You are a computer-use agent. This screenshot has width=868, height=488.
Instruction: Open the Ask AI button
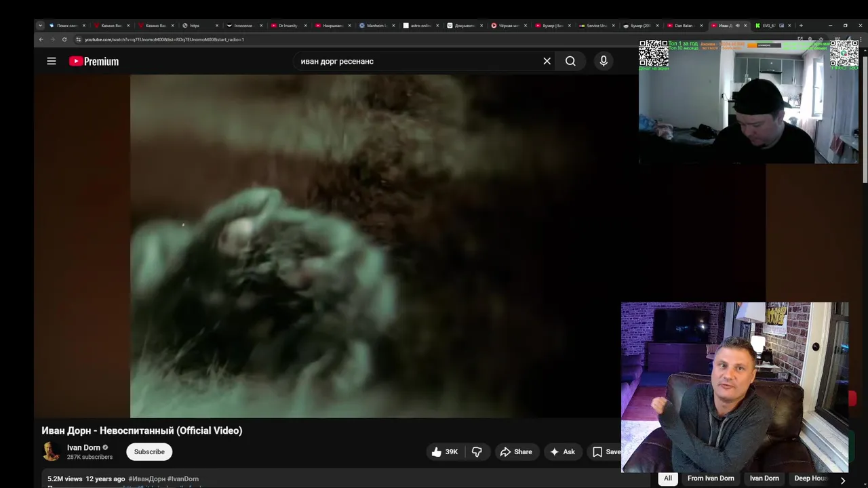[x=562, y=452]
